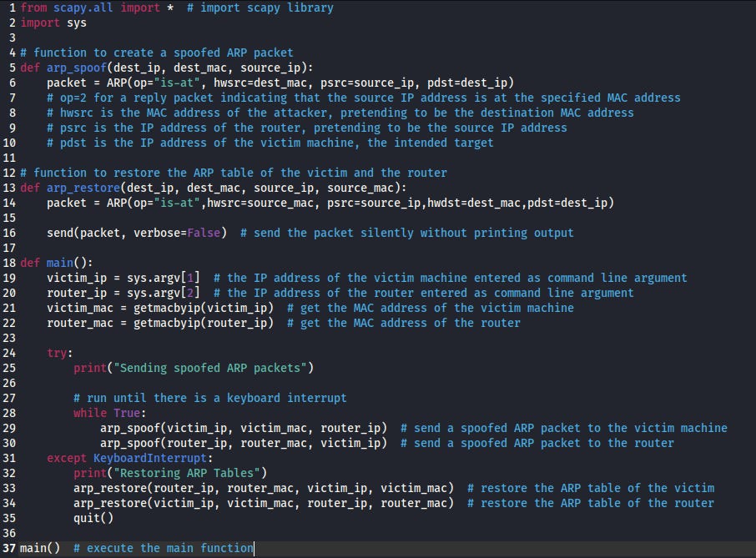Click the comment 'get the MAC address of the router'
Viewport: 756px width, 558px height.
404,323
